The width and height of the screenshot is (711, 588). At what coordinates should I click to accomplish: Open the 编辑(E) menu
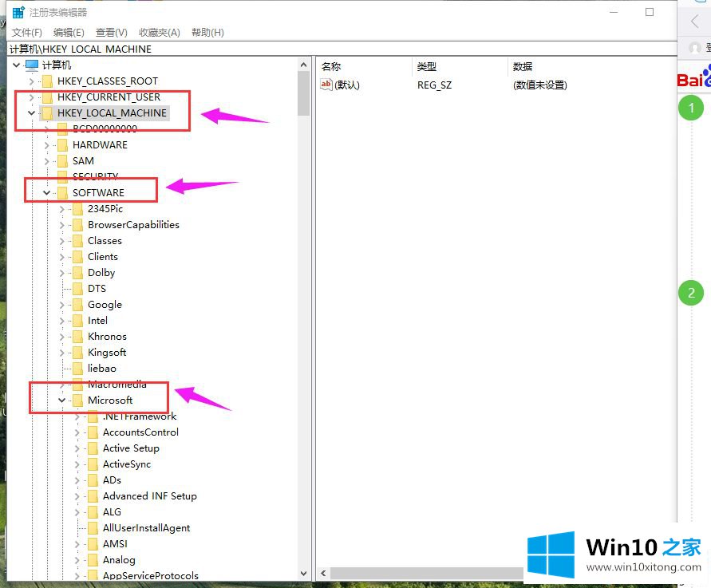(69, 32)
